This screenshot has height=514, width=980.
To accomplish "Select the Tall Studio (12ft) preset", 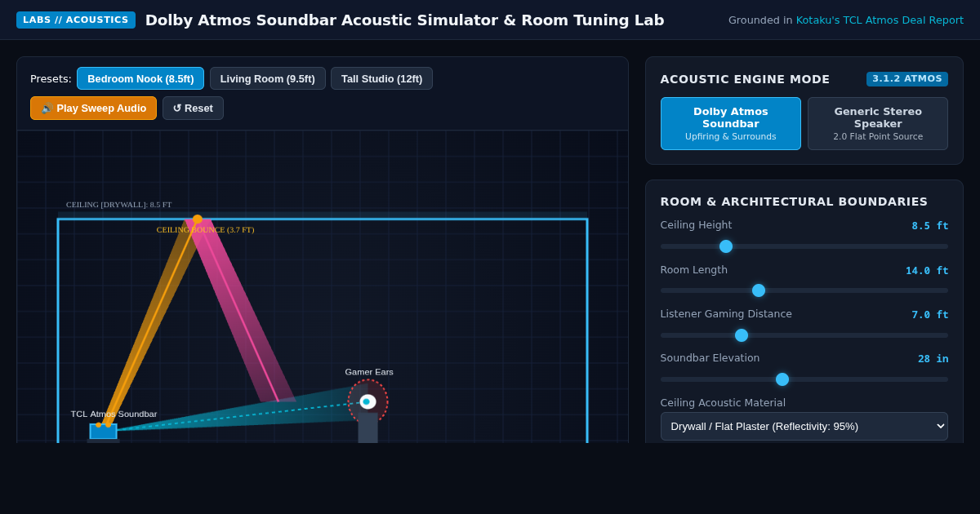I will [381, 78].
